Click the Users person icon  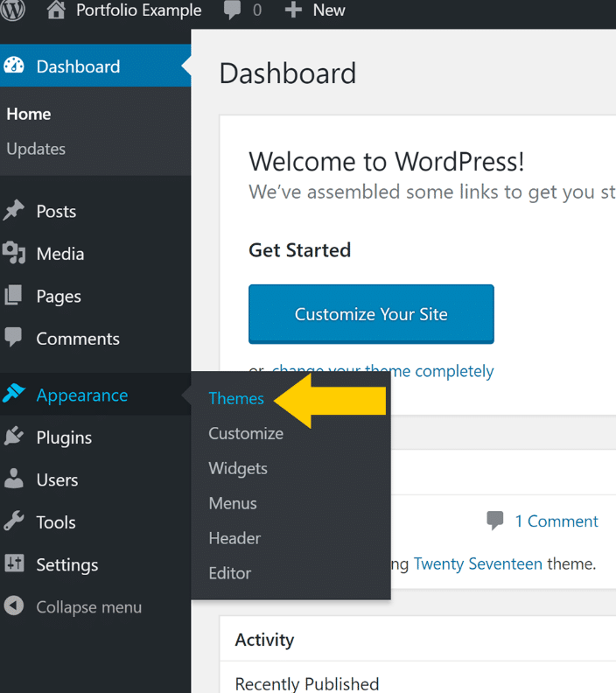point(14,479)
